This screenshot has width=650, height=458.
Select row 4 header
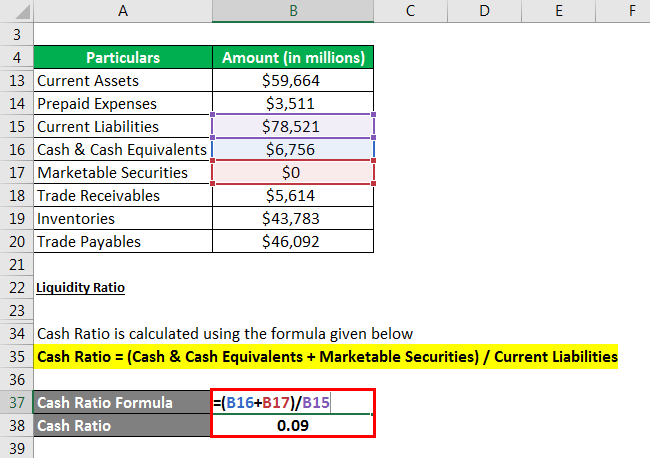pos(17,57)
